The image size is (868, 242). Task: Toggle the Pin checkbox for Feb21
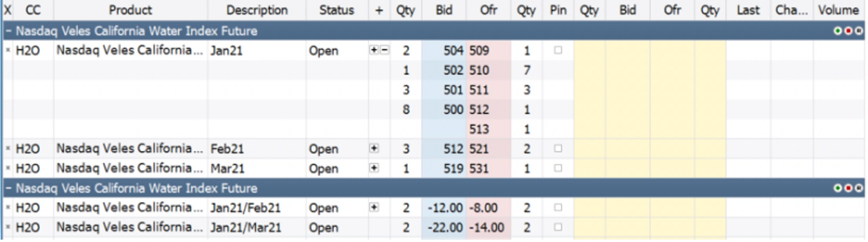click(558, 149)
